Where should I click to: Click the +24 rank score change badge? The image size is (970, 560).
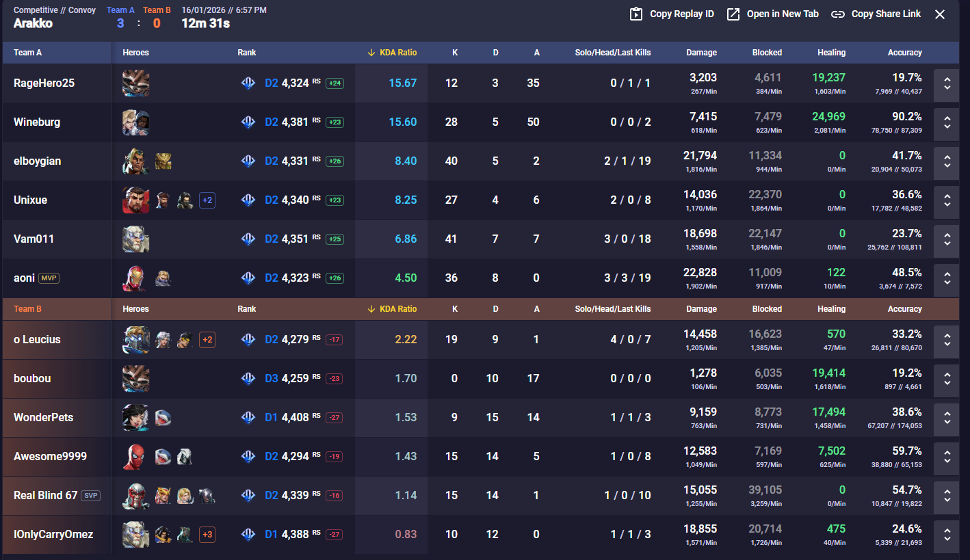coord(335,83)
